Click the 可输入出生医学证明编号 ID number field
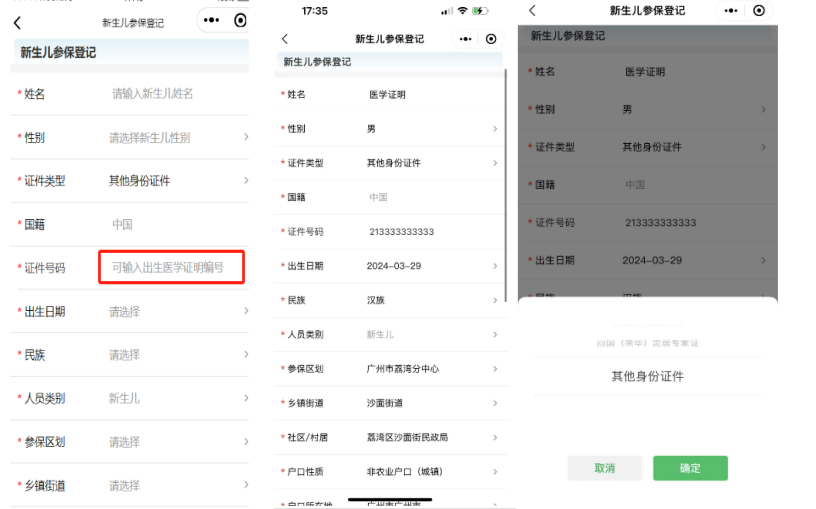This screenshot has height=509, width=816. click(171, 268)
